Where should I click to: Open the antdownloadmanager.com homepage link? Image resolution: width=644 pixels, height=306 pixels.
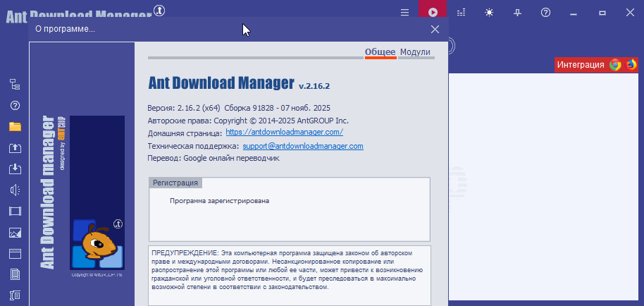284,132
